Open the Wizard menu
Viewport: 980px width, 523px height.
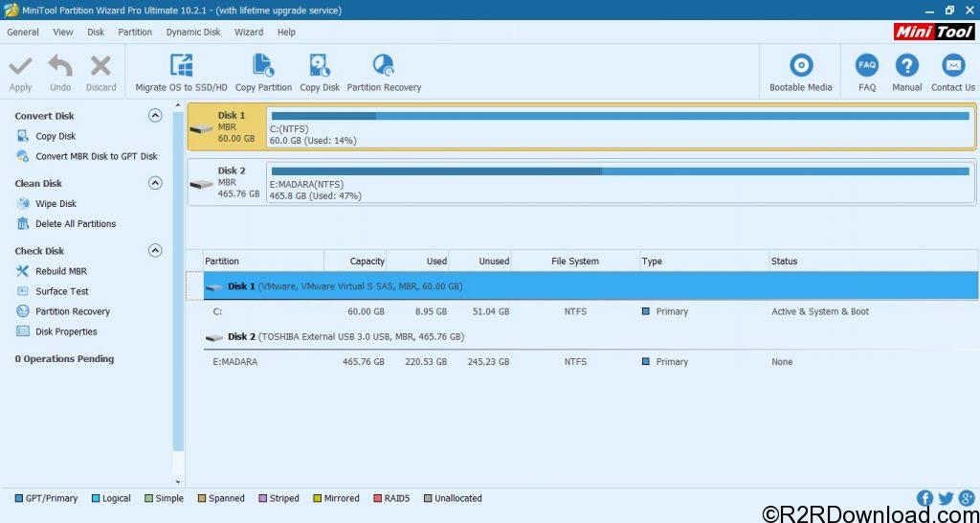(249, 32)
